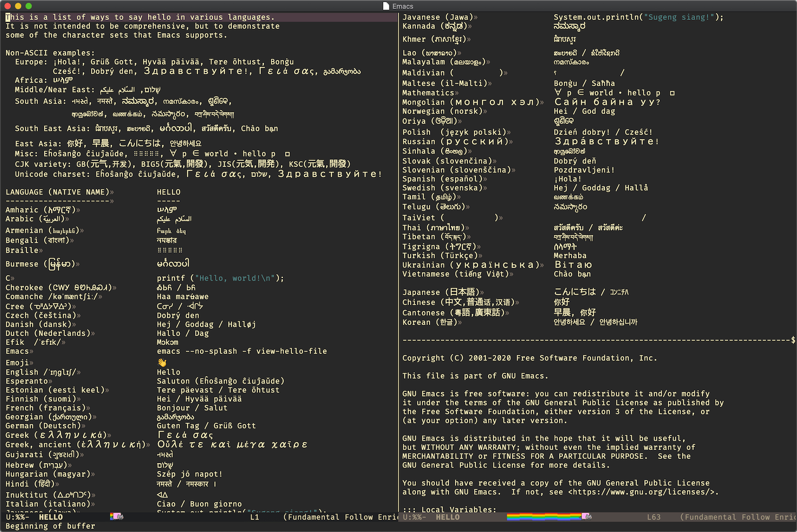Click the waving hand emoji in the Emoji row
This screenshot has height=532, width=797.
click(162, 362)
